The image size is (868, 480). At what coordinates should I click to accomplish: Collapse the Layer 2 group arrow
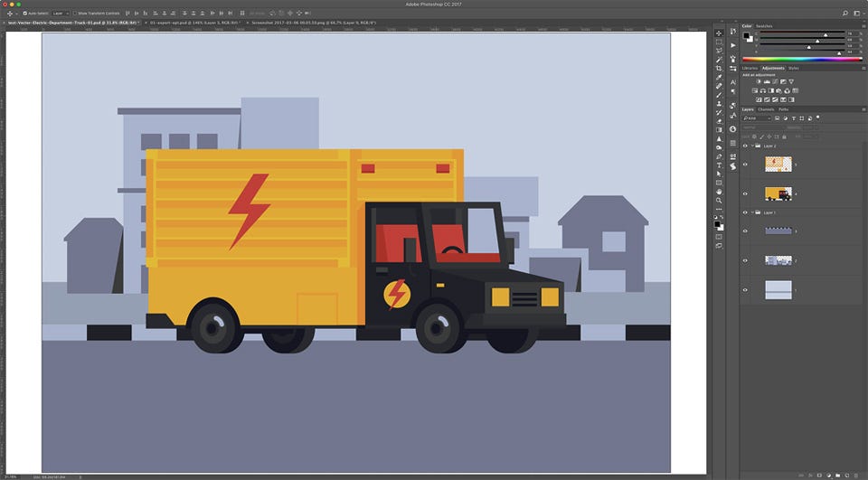click(x=752, y=146)
